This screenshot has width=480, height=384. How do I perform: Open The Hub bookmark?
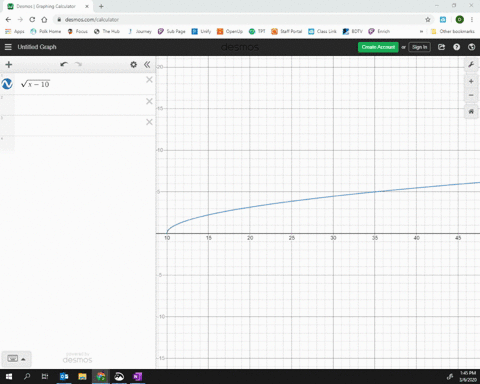click(107, 31)
